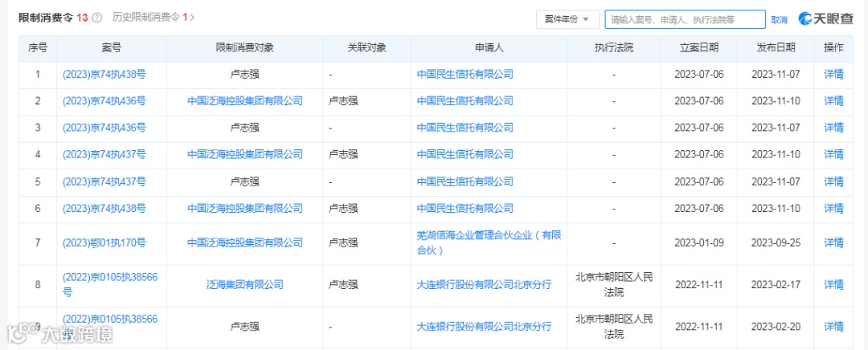Open 大连银行股份有限公司北京分行 in row 8
The height and width of the screenshot is (350, 868).
[x=484, y=285]
